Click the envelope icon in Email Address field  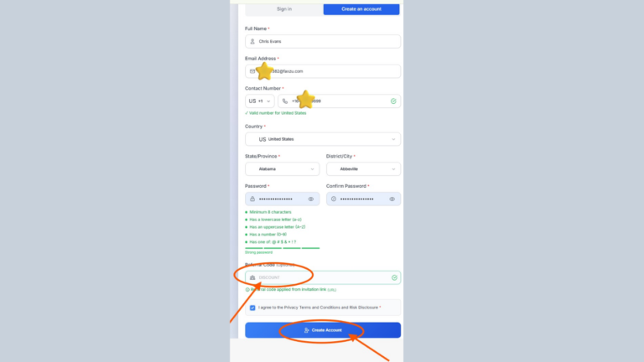pos(252,71)
